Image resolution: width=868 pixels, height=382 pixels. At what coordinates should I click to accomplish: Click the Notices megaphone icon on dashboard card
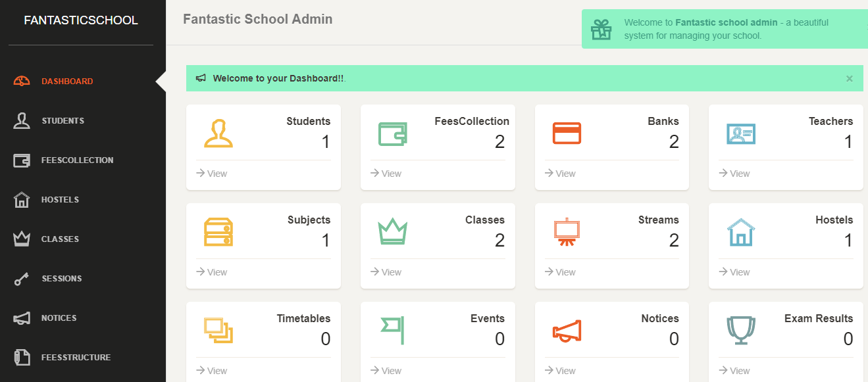pyautogui.click(x=566, y=330)
